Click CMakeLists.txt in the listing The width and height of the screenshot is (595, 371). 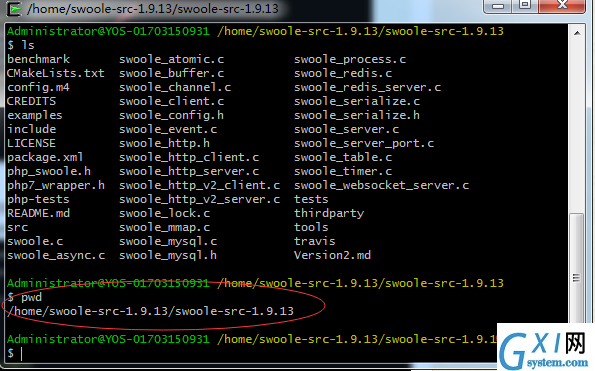click(55, 73)
